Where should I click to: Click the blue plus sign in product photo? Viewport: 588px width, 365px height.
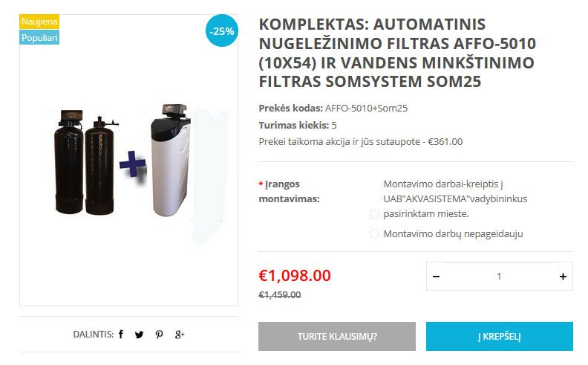132,164
